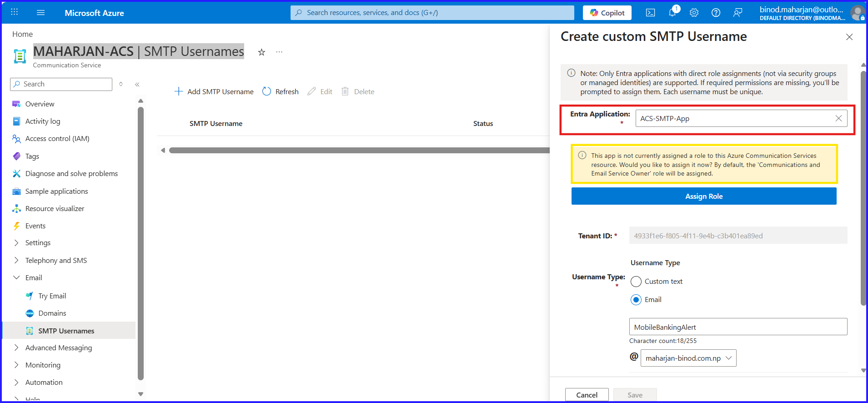Click the right panel vertical scrollbar

863,188
